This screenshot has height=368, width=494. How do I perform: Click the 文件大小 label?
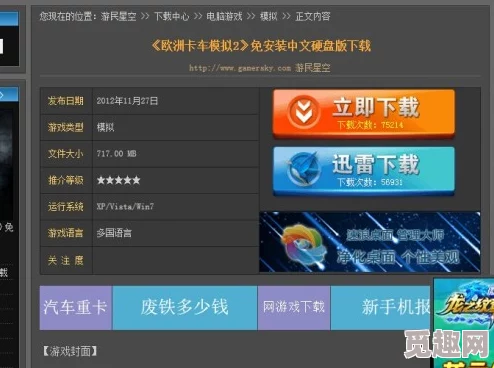pyautogui.click(x=65, y=154)
